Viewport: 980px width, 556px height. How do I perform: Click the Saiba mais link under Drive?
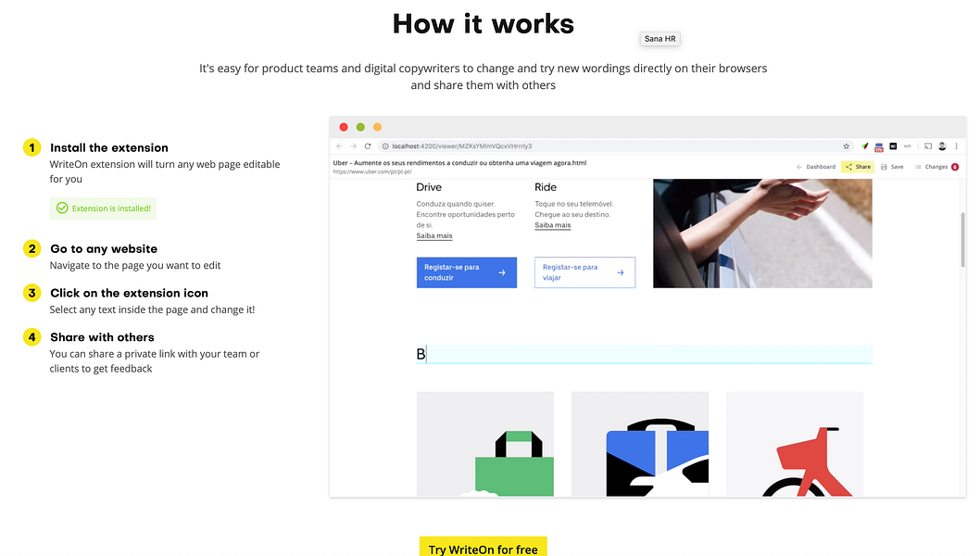click(434, 235)
